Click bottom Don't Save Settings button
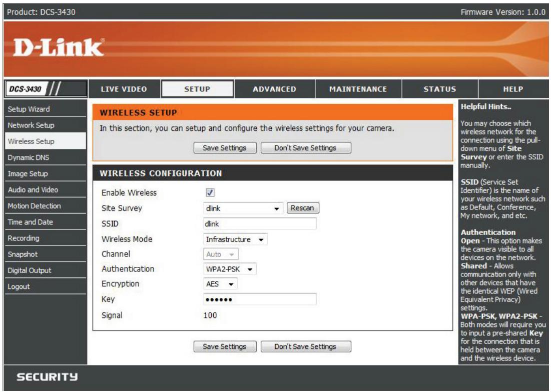 click(306, 346)
